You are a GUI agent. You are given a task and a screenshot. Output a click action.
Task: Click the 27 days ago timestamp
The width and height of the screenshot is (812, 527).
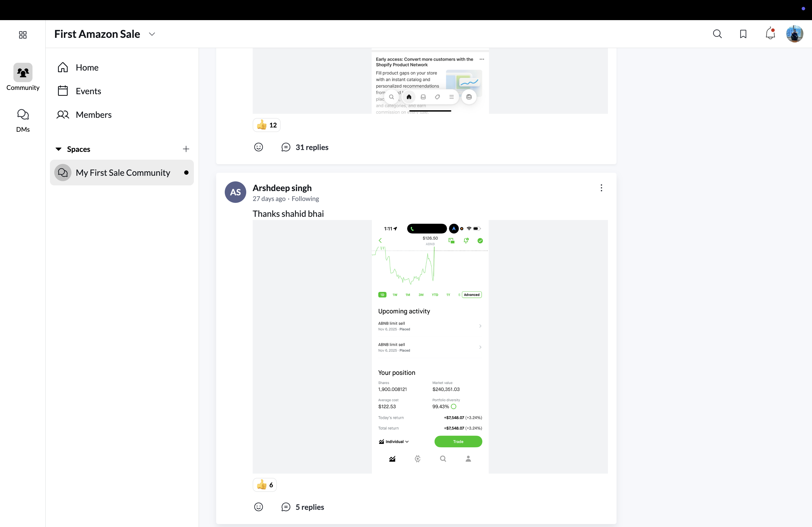point(269,199)
